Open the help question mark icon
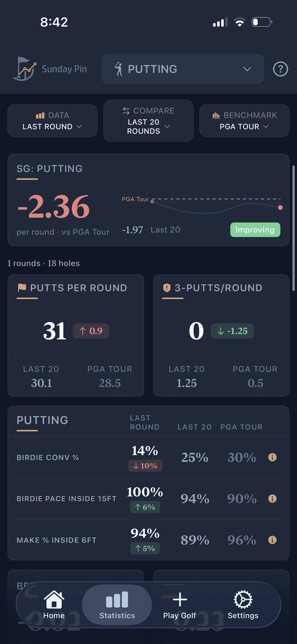The image size is (297, 644). tap(280, 69)
